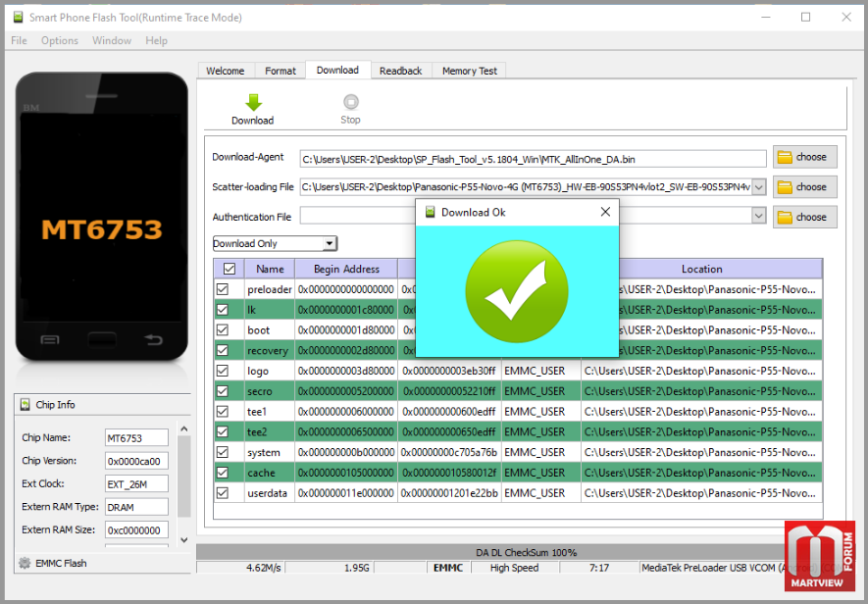Click the Chip Info scrollbar thumb
Image resolution: width=868 pixels, height=604 pixels.
tap(184, 477)
